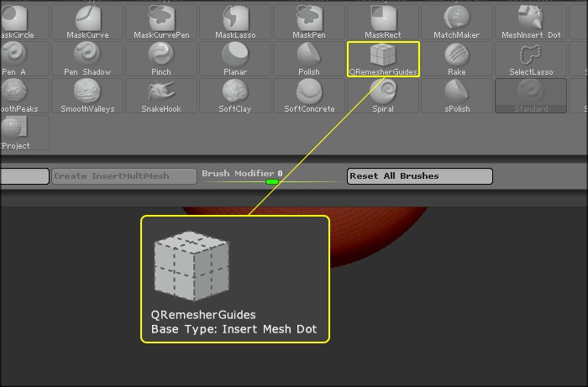Select the MaskPen brush

coord(309,22)
